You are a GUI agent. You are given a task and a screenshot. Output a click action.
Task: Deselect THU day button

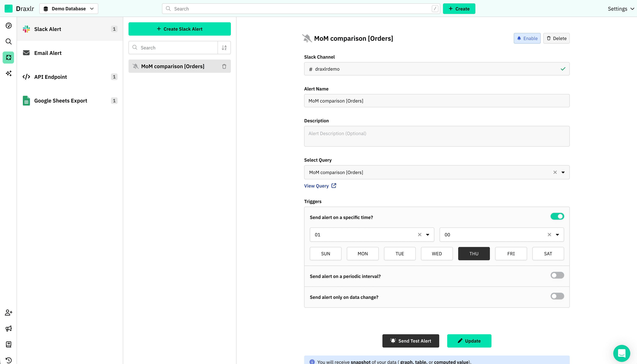click(474, 254)
